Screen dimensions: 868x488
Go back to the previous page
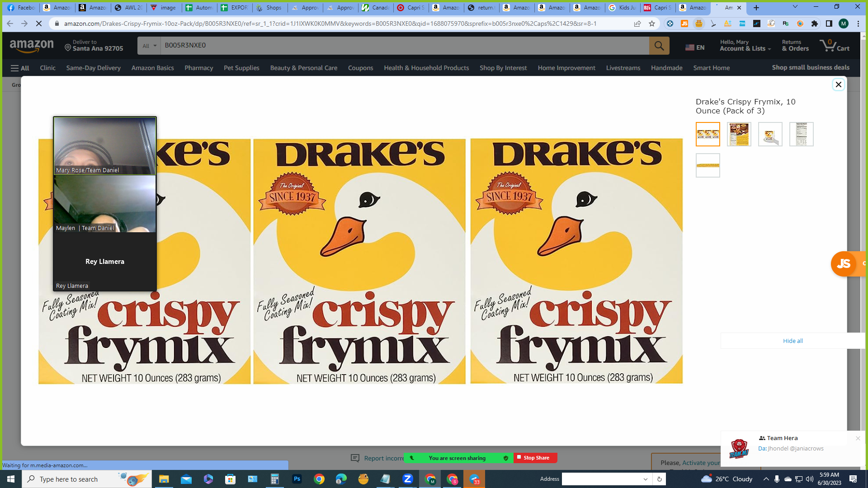10,23
